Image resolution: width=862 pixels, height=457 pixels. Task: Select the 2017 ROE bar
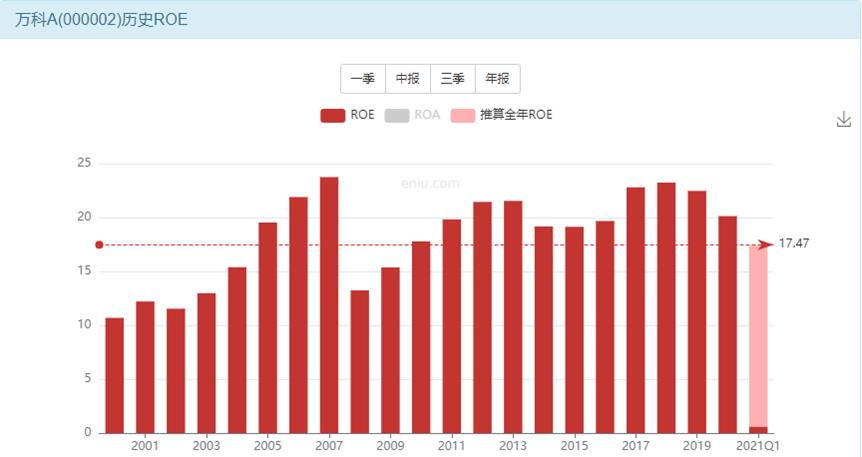pyautogui.click(x=636, y=311)
